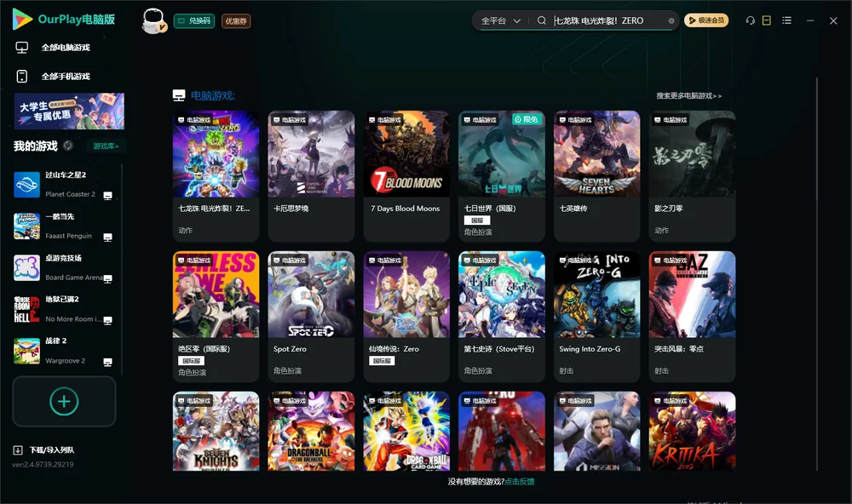Screen dimensions: 852x504
Task: Open the 绝区零 (国际服) game card
Action: point(216,317)
